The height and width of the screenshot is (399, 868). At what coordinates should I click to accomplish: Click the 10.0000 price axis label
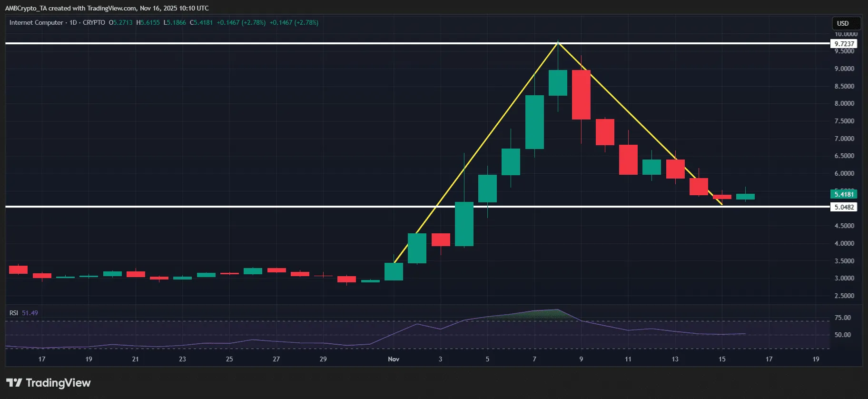[x=846, y=34]
